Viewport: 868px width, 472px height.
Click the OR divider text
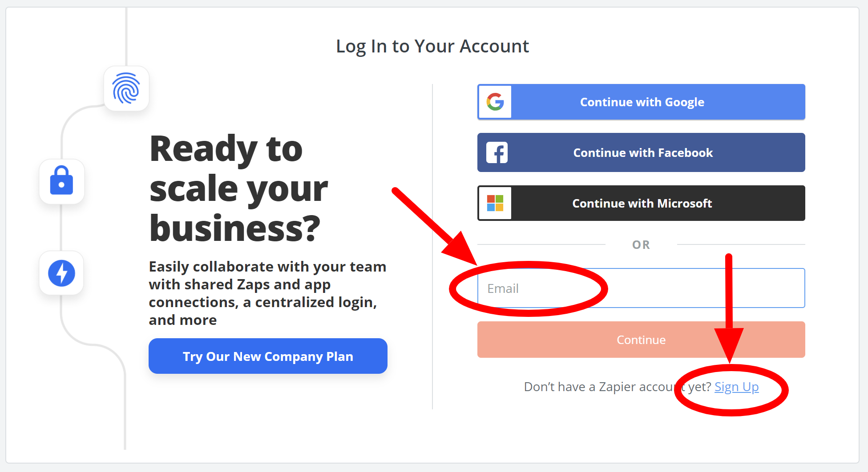(x=641, y=244)
